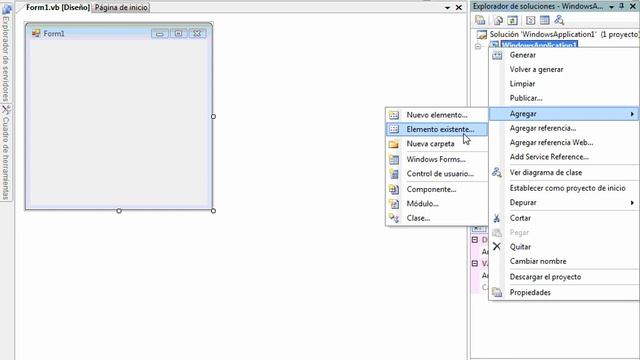Click the folder icon beside Nueva carpeta
Screen dimensions: 640x360
tap(394, 144)
